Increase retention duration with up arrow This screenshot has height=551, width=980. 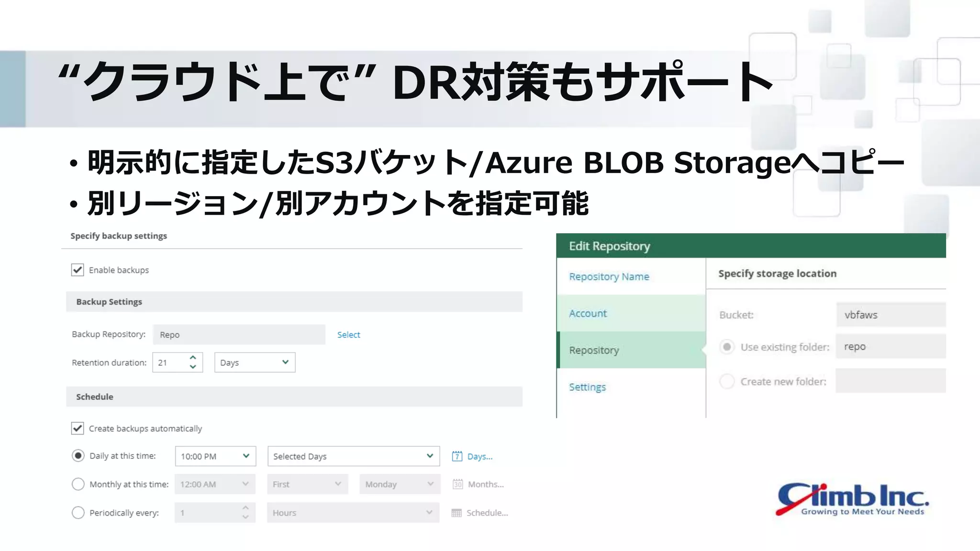pos(193,357)
